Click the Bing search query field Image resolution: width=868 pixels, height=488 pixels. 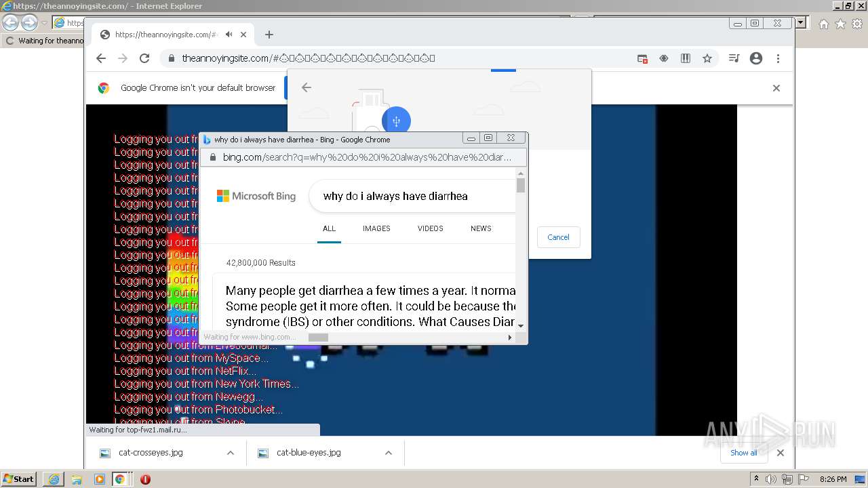click(x=412, y=196)
